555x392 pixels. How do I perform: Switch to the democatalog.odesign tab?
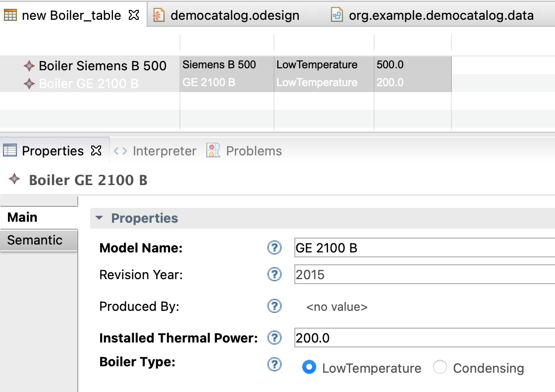tap(235, 15)
